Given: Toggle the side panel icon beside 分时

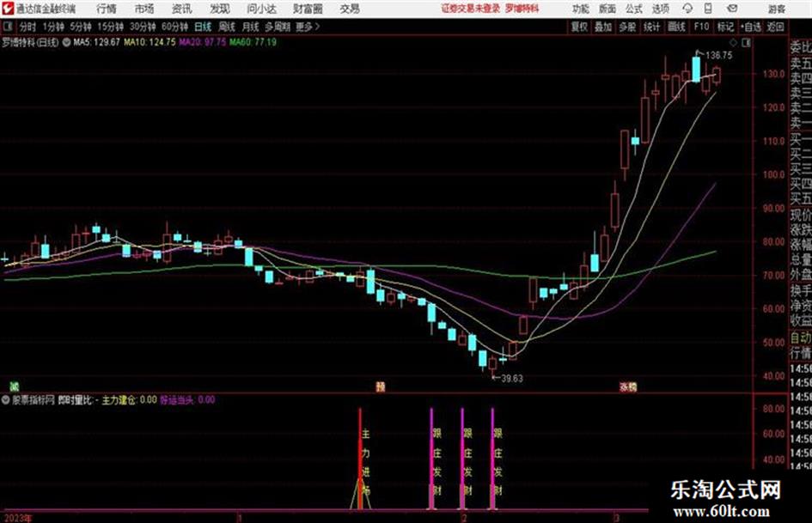Looking at the screenshot, I should point(8,27).
